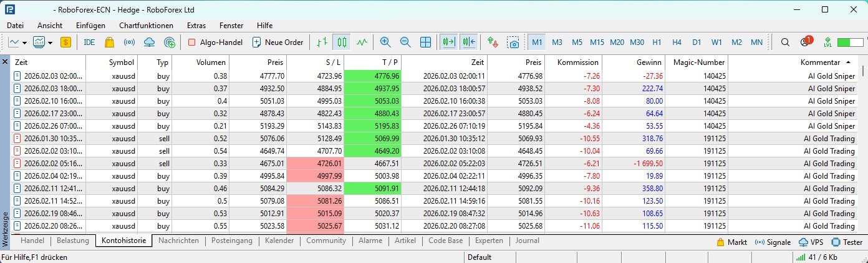This screenshot has width=868, height=263.
Task: Switch to the Handel tab
Action: pyautogui.click(x=32, y=241)
